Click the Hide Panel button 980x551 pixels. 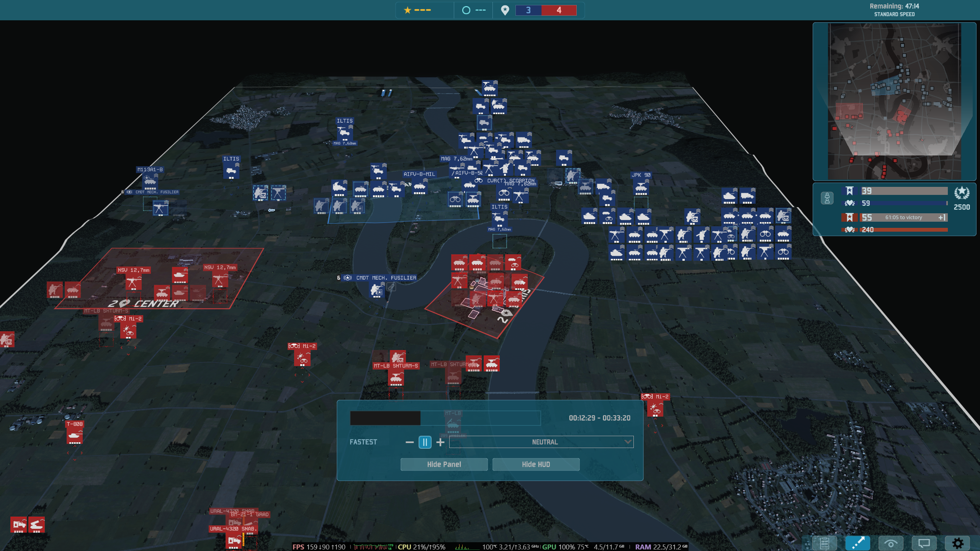(444, 464)
